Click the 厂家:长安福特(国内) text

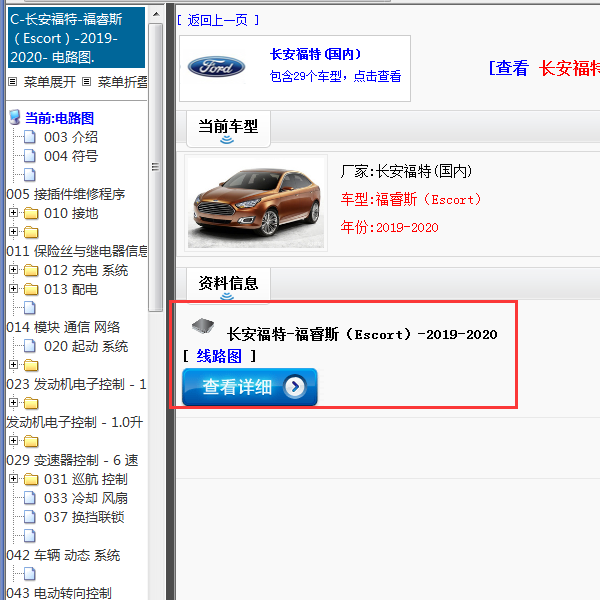click(406, 171)
